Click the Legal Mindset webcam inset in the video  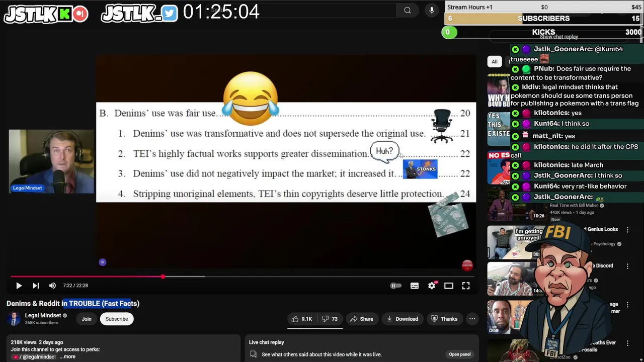tap(51, 161)
